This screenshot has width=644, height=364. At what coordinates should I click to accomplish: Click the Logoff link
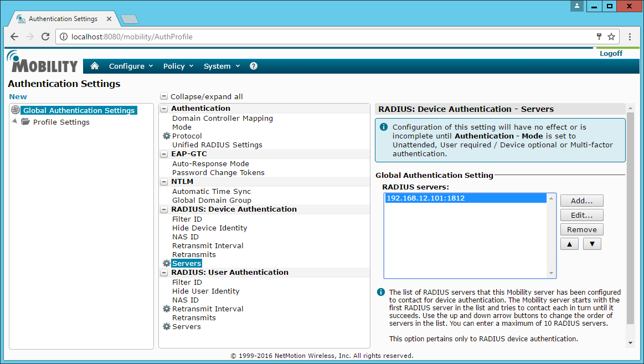point(611,53)
